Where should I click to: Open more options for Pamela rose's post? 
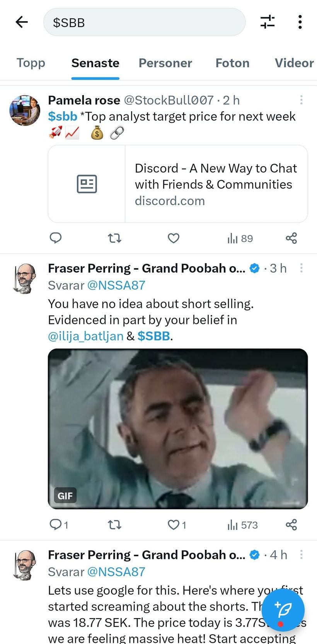pyautogui.click(x=301, y=100)
